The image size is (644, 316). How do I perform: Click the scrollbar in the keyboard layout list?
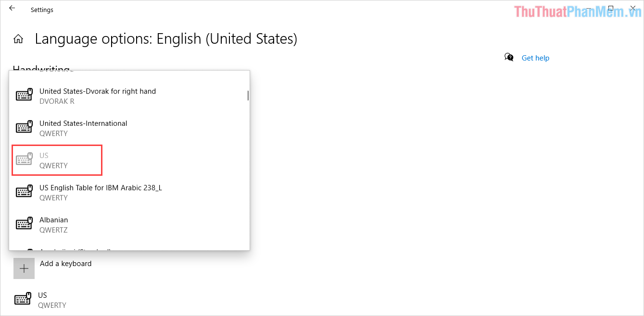tap(247, 95)
